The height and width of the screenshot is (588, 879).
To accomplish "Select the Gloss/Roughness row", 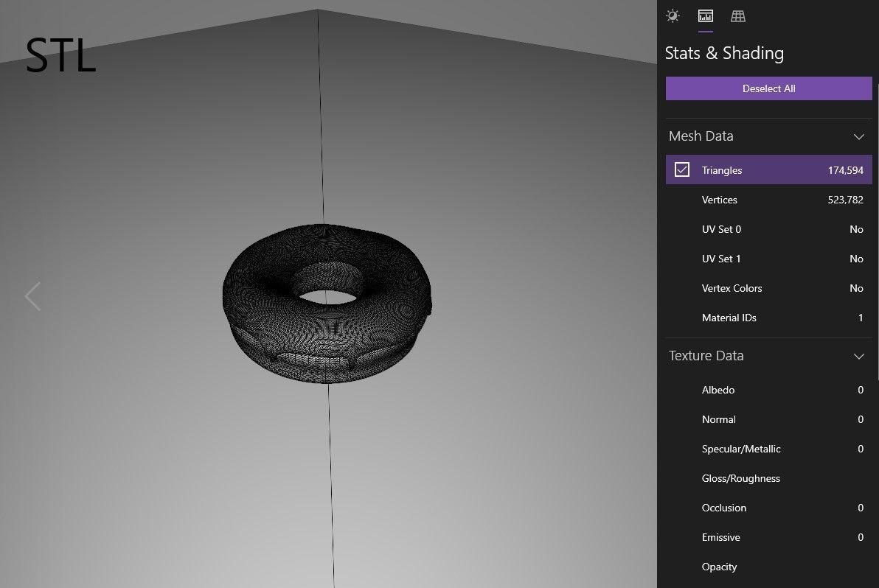I will click(768, 478).
